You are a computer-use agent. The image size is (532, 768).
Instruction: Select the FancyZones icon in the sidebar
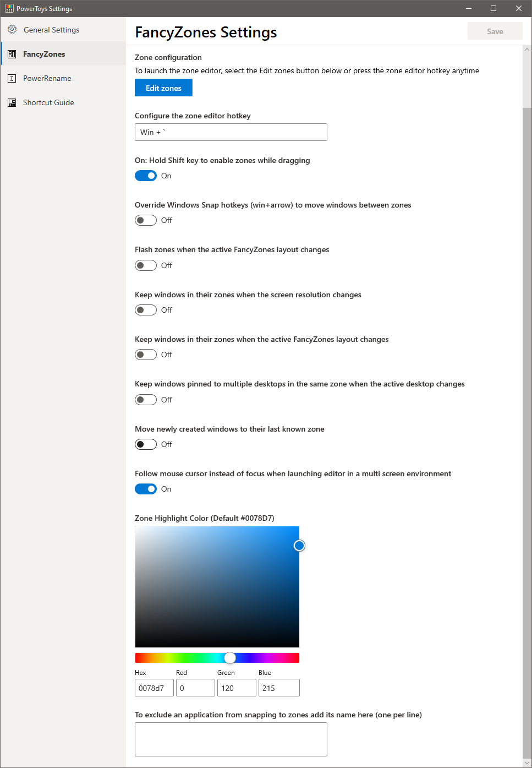(x=12, y=53)
